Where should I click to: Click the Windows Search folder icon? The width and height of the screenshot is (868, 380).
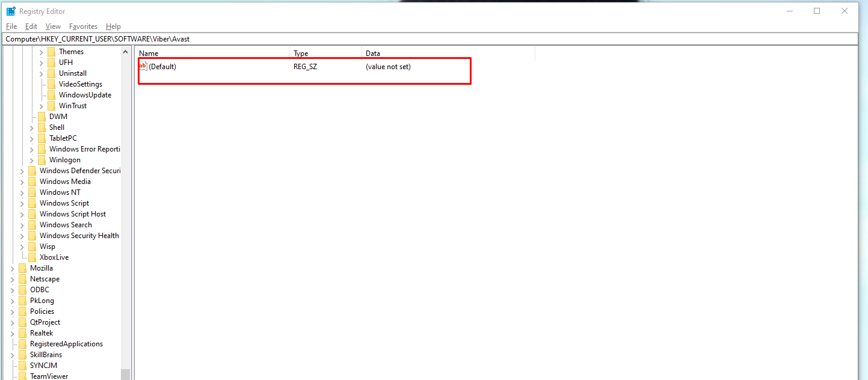[32, 225]
